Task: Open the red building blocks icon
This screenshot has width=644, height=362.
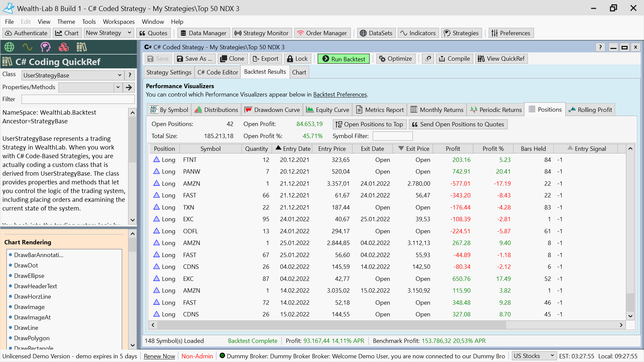Action: (63, 47)
